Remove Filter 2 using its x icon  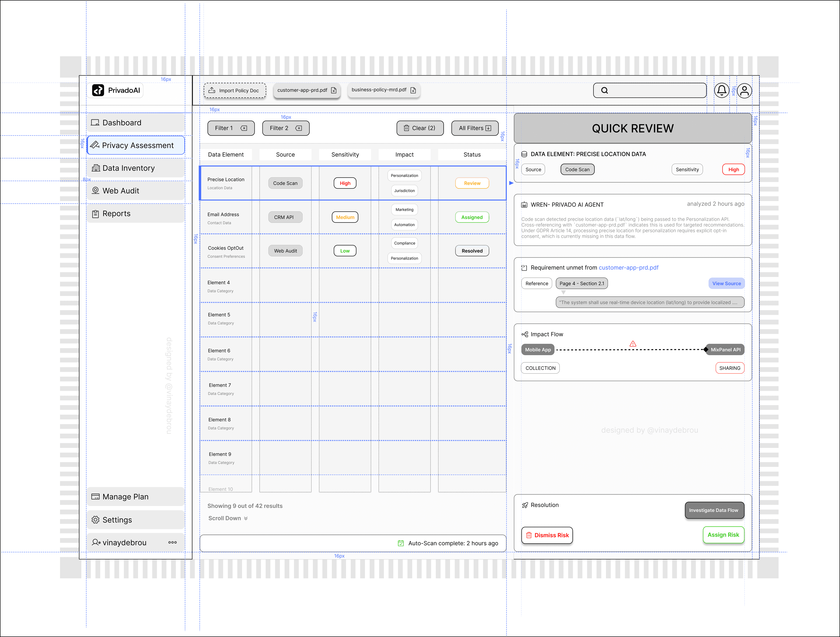click(299, 128)
